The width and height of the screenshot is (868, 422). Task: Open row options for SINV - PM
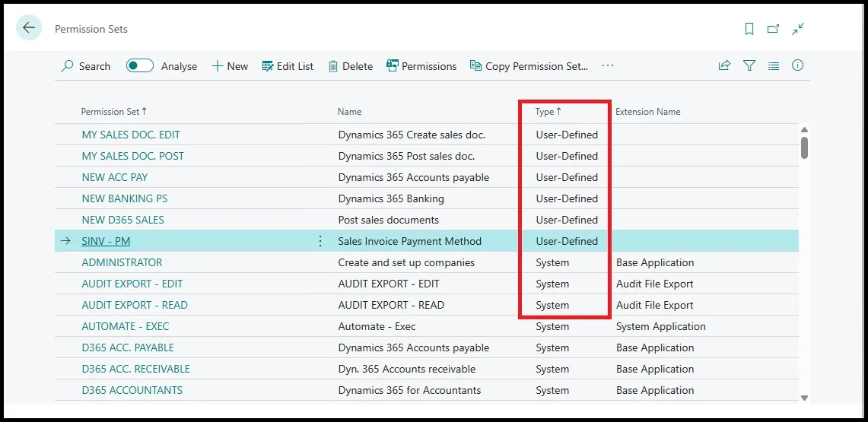click(320, 241)
